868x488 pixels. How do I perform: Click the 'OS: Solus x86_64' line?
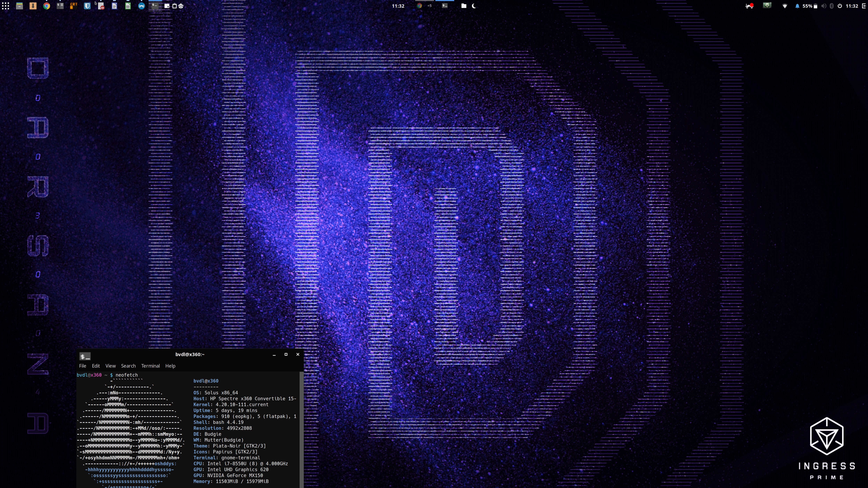coord(216,393)
